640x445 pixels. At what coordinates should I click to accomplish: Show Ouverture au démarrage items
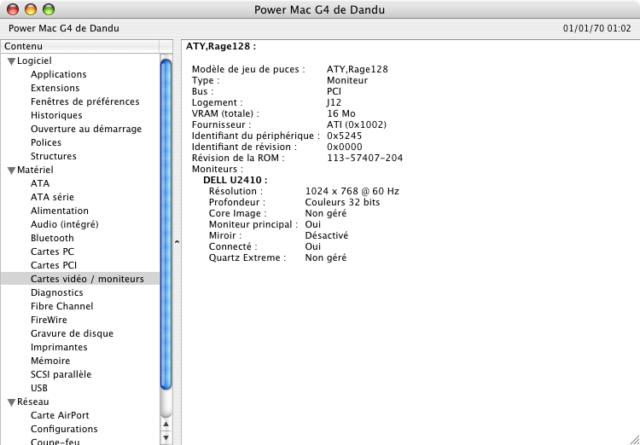click(x=86, y=129)
